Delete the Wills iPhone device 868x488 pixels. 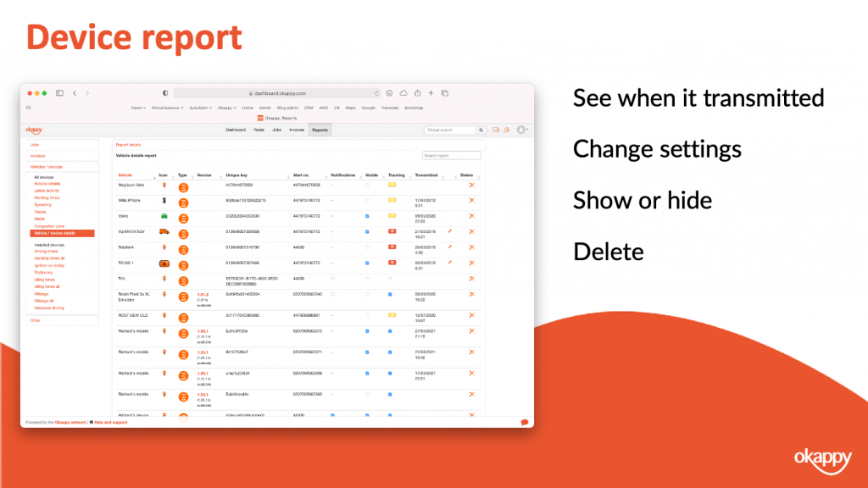tap(471, 201)
